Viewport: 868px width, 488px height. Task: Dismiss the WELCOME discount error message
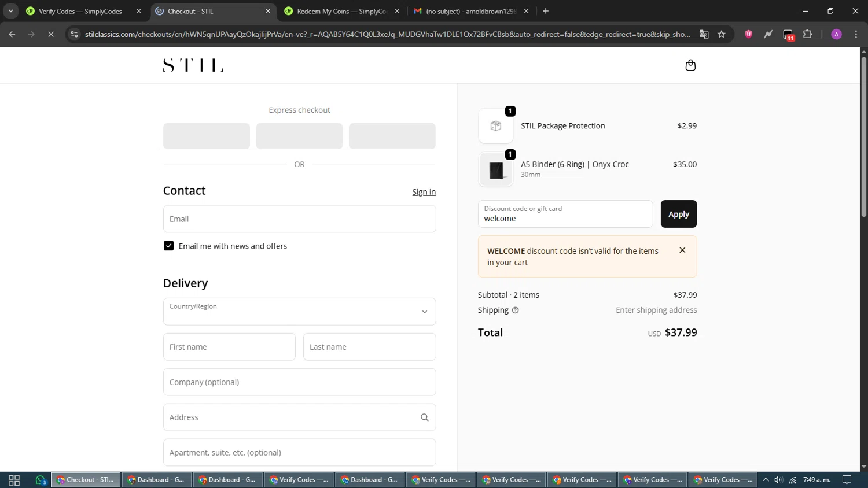[682, 250]
